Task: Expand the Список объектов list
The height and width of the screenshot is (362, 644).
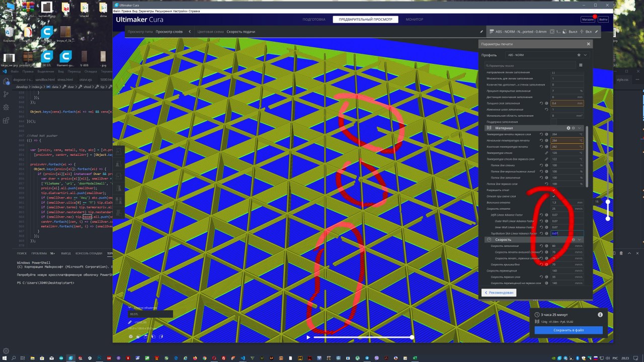Action: click(130, 307)
